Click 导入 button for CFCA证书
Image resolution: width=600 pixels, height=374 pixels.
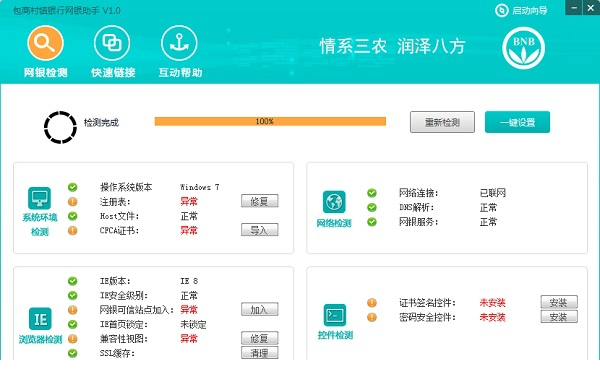click(x=259, y=230)
